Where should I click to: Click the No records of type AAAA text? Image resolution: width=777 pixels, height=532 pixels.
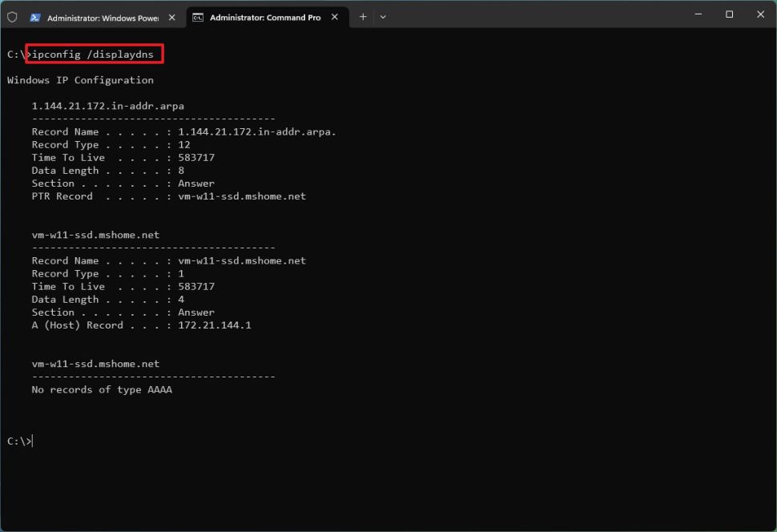point(101,389)
